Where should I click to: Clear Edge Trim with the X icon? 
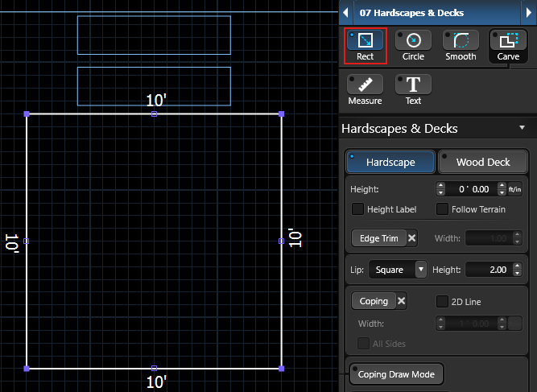pyautogui.click(x=411, y=238)
